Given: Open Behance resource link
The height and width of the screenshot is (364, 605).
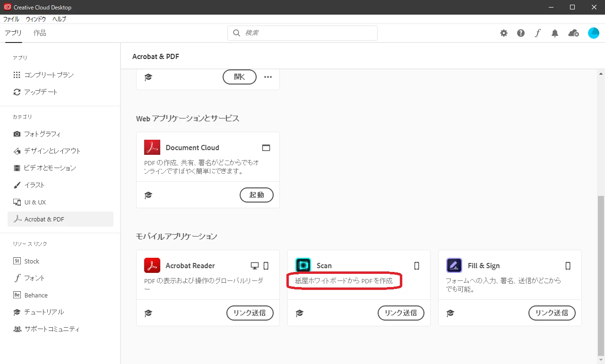Looking at the screenshot, I should tap(60, 295).
